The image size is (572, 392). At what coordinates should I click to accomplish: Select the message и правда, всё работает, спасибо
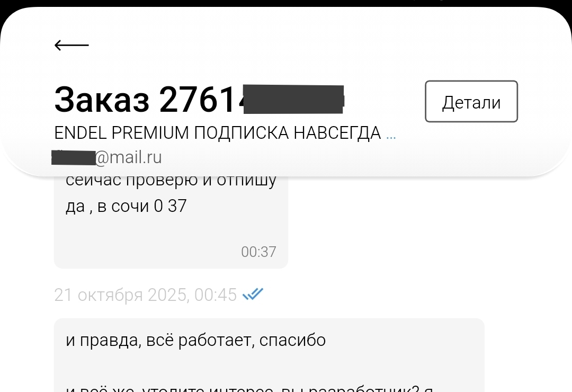195,340
